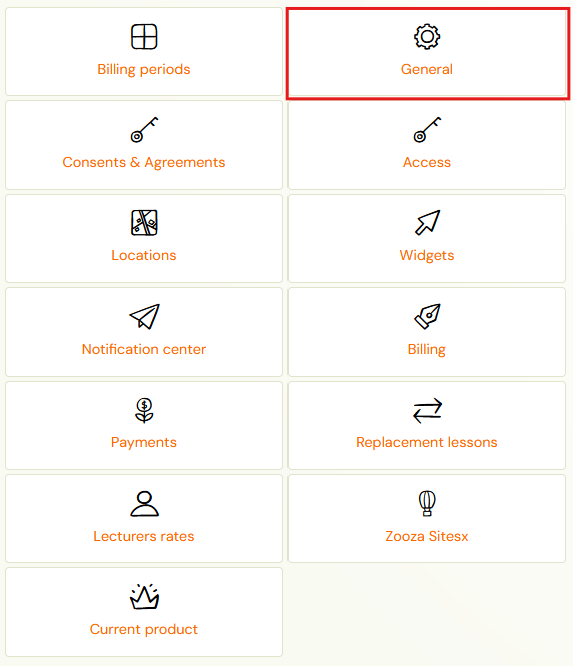The height and width of the screenshot is (666, 573).
Task: Click the Billing periods grid icon
Action: tap(144, 37)
